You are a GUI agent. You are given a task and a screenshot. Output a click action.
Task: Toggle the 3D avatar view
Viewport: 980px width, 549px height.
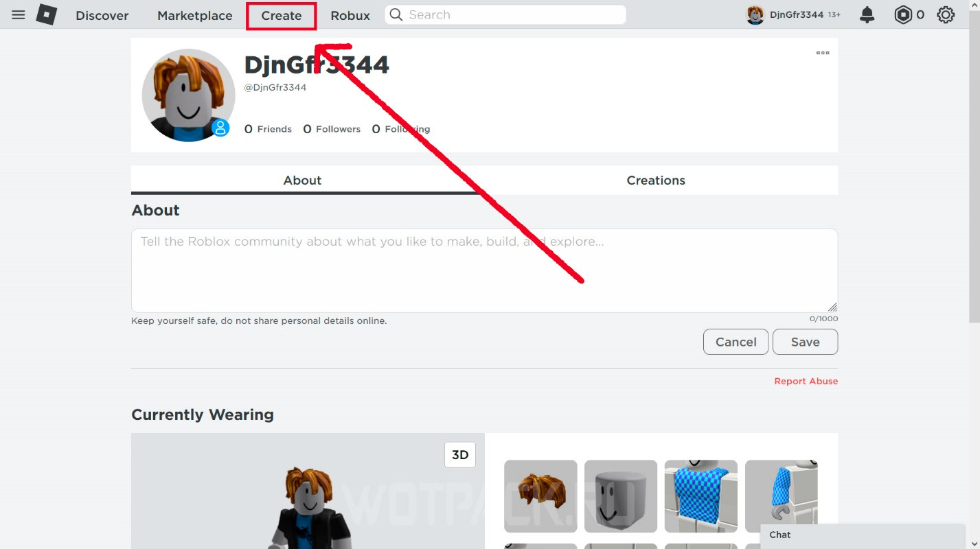(460, 455)
